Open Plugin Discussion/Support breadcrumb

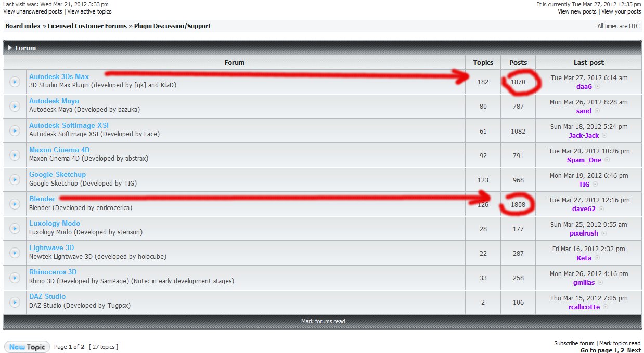click(172, 26)
